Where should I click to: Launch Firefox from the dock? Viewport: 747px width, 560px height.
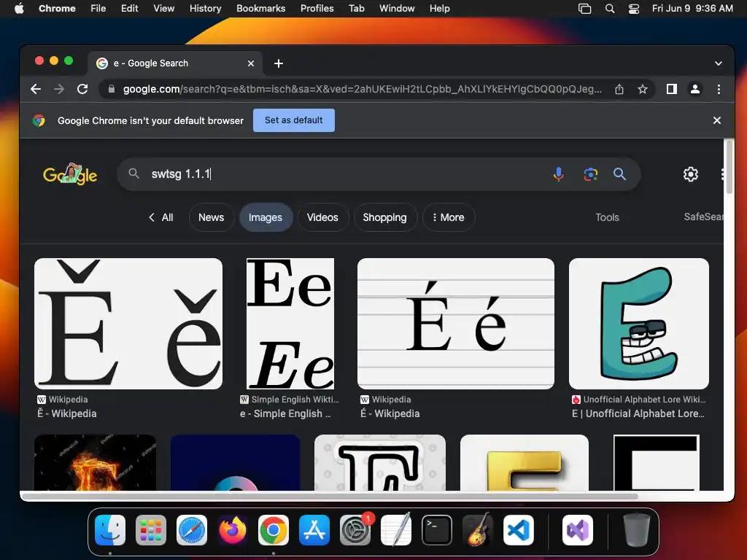(x=233, y=530)
